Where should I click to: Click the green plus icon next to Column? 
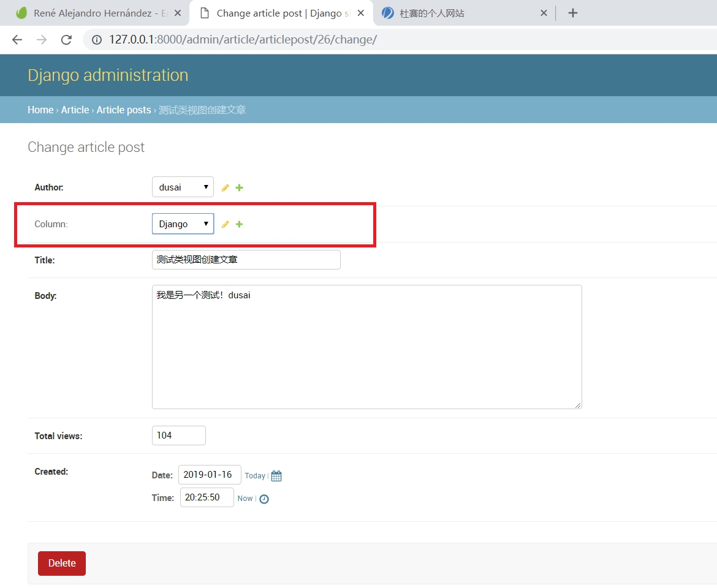click(x=239, y=224)
